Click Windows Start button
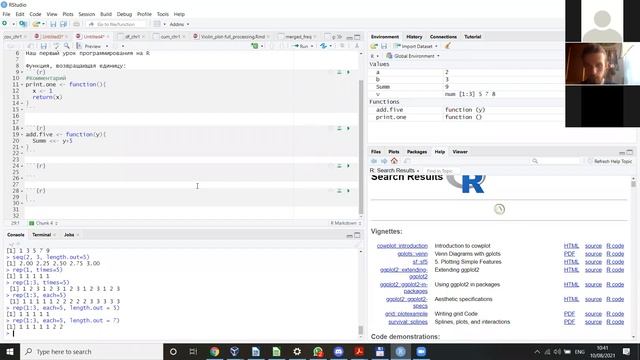The width and height of the screenshot is (640, 360). pyautogui.click(x=10, y=351)
